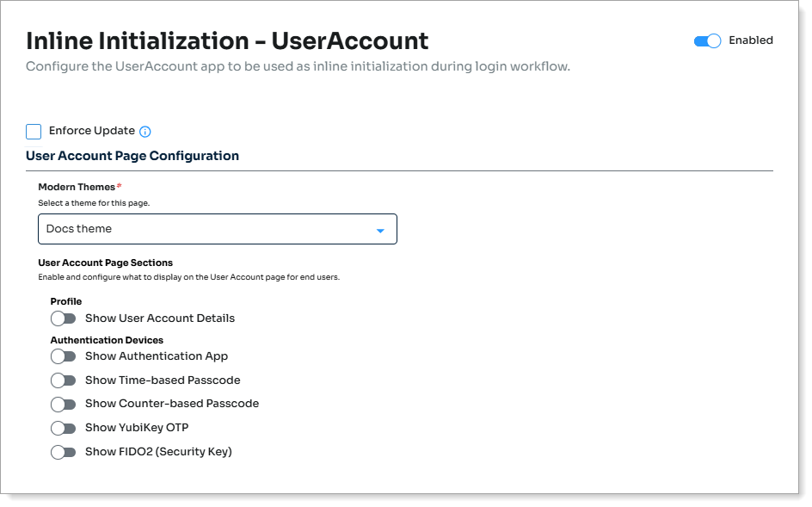
Task: Click the Show Authentication App label
Action: 156,356
